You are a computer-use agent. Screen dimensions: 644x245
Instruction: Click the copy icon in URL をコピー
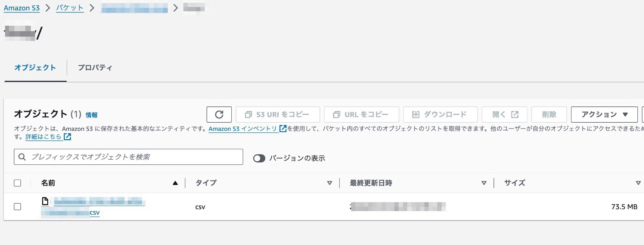pos(336,115)
